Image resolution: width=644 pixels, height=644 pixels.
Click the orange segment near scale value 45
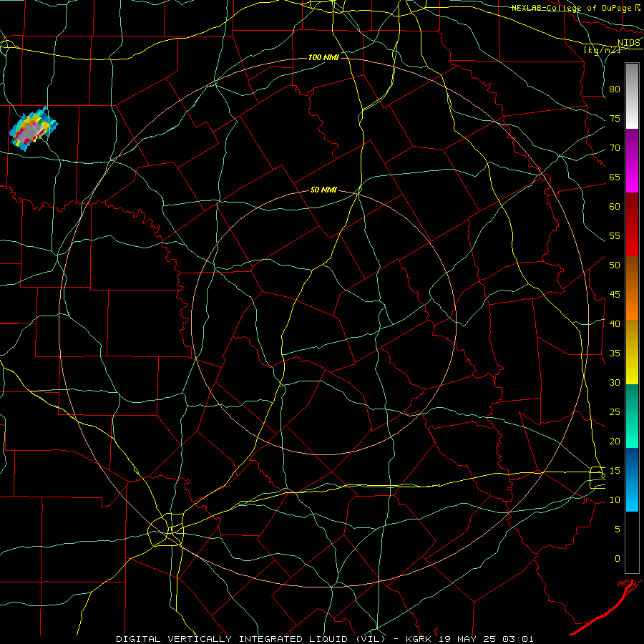click(632, 288)
